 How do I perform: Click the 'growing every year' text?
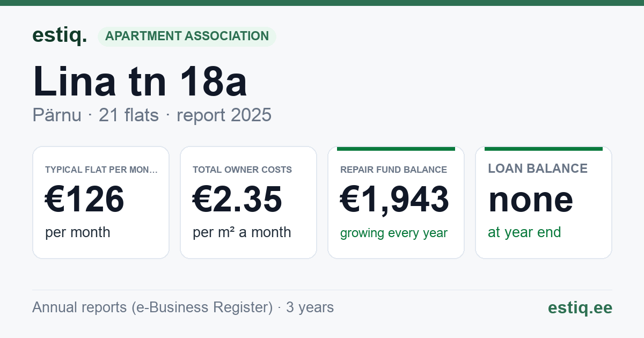394,233
